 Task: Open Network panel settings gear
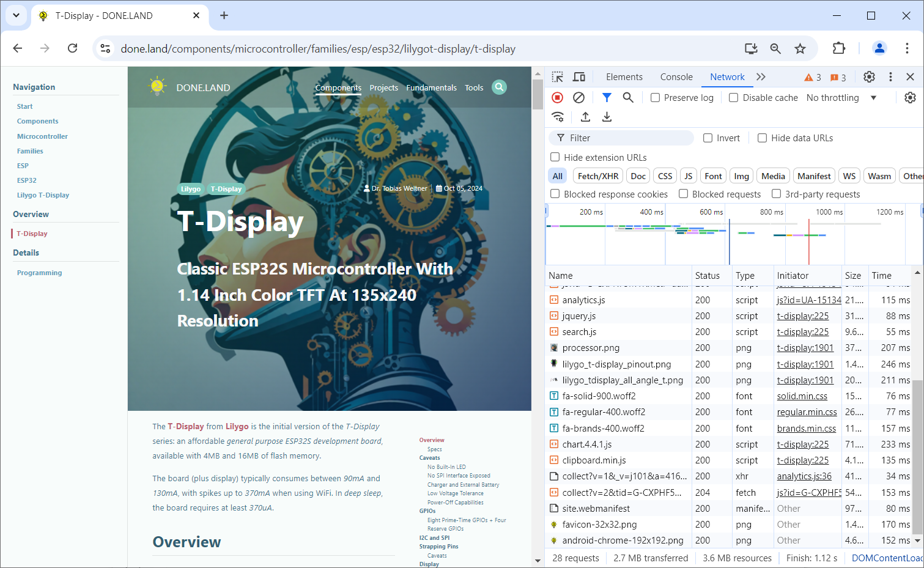pyautogui.click(x=910, y=97)
